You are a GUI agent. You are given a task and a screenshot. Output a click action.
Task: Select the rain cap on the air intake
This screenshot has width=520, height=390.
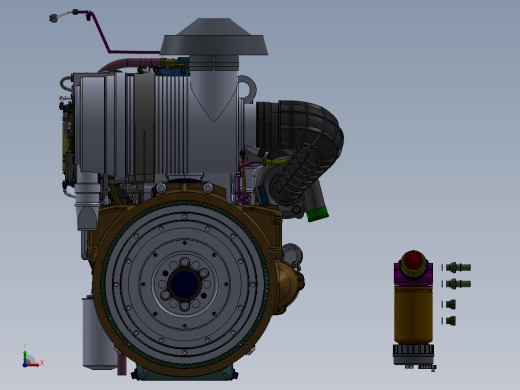point(214,37)
